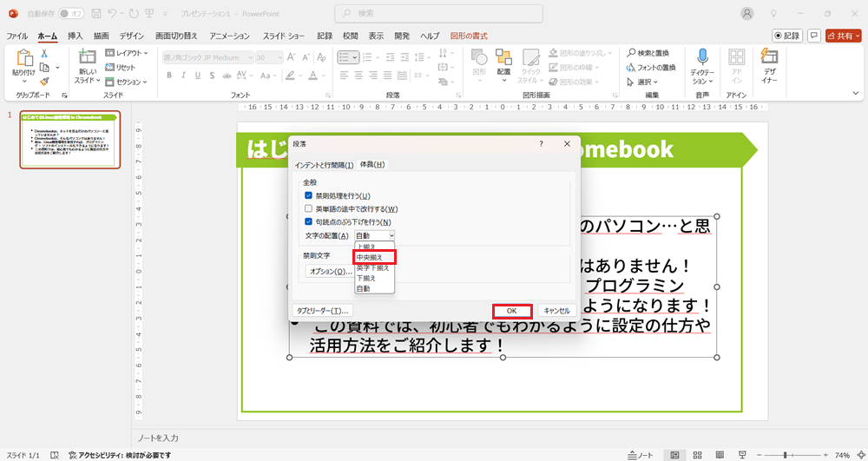Toggle the 自動保存 switch
Image resolution: width=868 pixels, height=461 pixels.
(71, 13)
